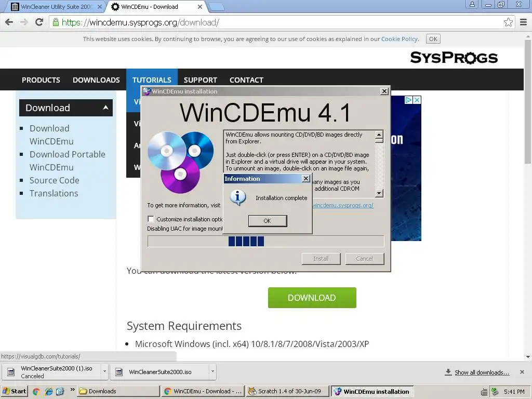
Task: Click the 5:41 PM clock
Action: 514,392
